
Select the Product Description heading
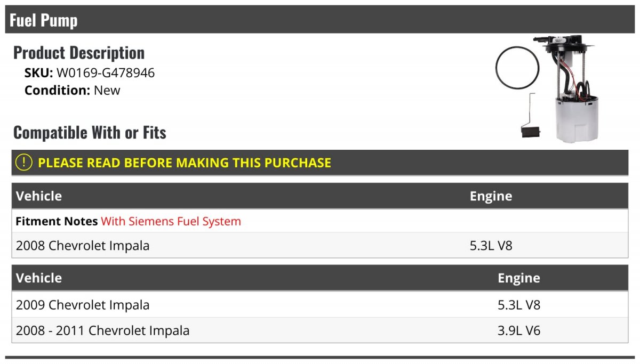pos(79,53)
